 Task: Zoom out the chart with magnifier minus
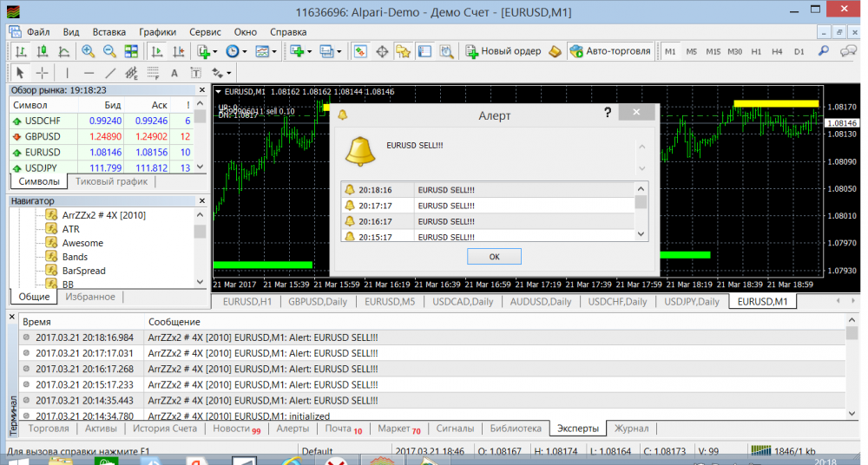pyautogui.click(x=109, y=51)
